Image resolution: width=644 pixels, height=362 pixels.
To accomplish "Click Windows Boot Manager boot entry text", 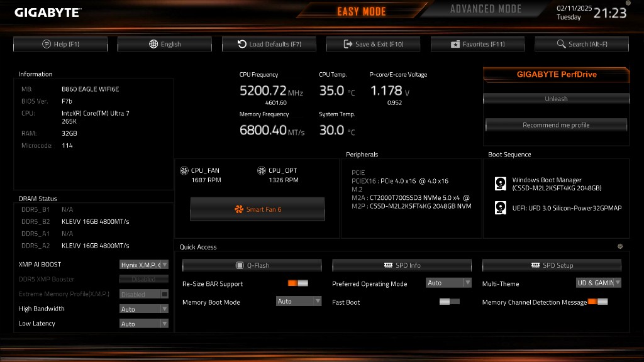I will click(557, 184).
